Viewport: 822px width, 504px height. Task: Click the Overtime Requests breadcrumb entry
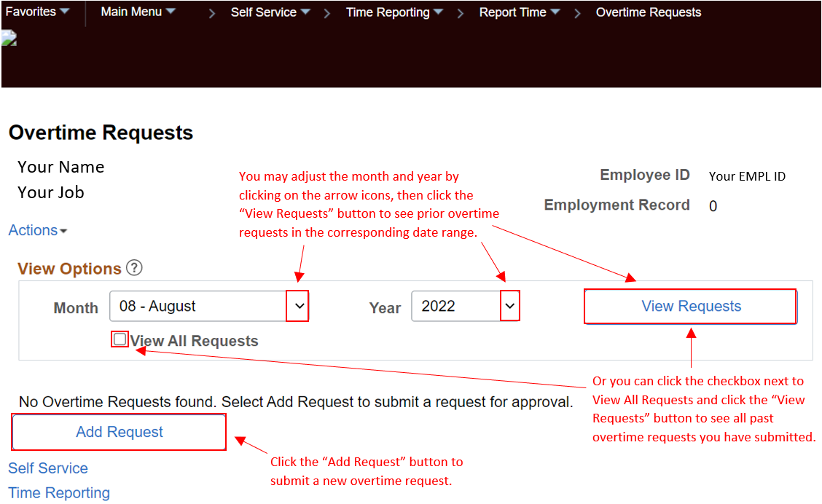pyautogui.click(x=648, y=12)
